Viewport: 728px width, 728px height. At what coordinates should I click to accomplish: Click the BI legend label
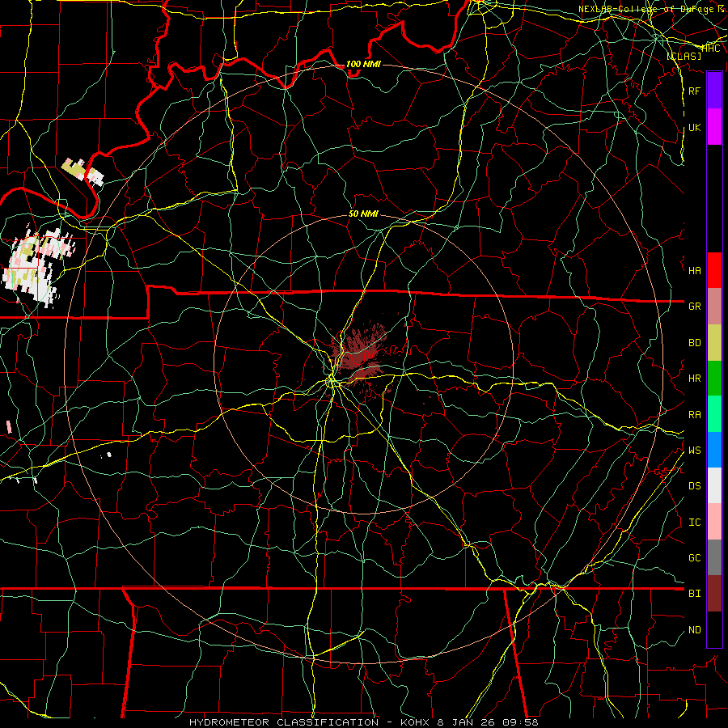[x=694, y=594]
